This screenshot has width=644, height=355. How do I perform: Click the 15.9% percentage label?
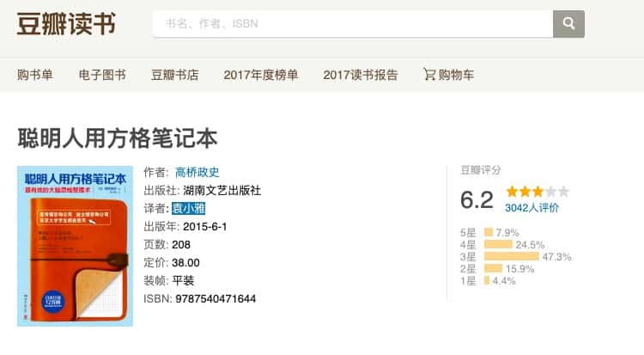pos(520,269)
